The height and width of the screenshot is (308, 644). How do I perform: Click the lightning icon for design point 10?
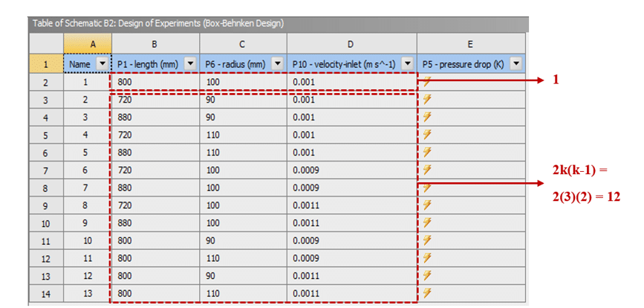[x=426, y=240]
